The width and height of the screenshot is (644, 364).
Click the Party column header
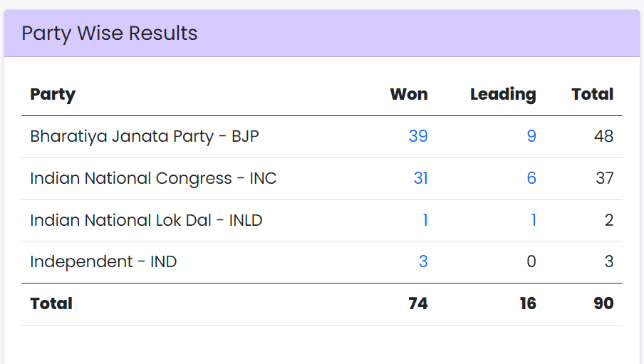[x=53, y=94]
